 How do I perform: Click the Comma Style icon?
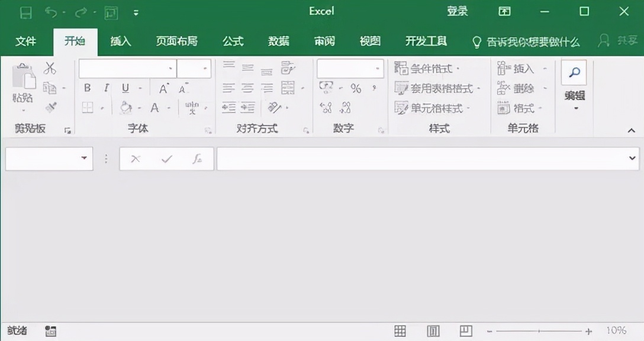374,88
